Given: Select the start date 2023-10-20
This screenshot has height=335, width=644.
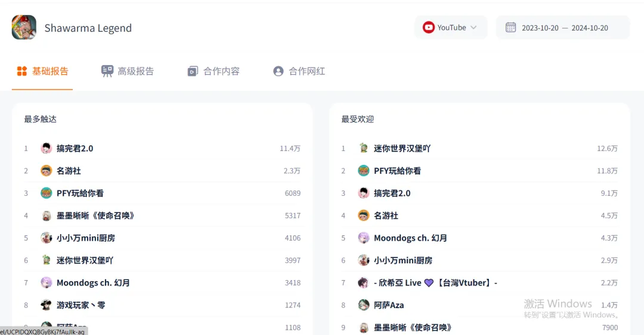Looking at the screenshot, I should pyautogui.click(x=540, y=28).
